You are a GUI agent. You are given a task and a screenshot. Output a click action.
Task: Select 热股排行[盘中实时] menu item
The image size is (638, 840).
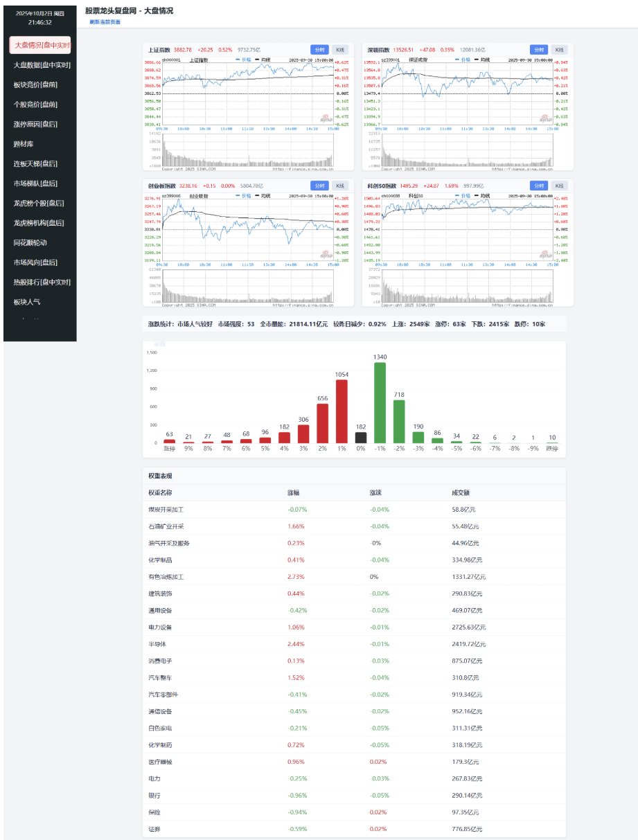coord(42,283)
